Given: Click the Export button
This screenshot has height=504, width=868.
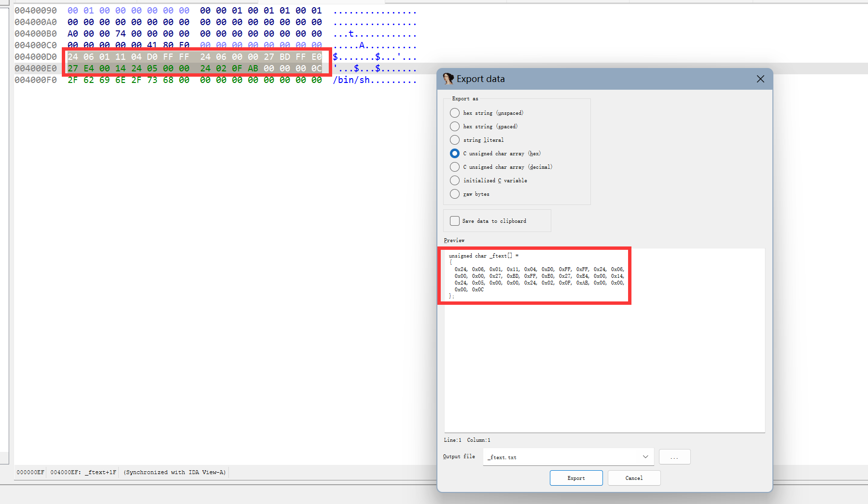Looking at the screenshot, I should point(576,478).
